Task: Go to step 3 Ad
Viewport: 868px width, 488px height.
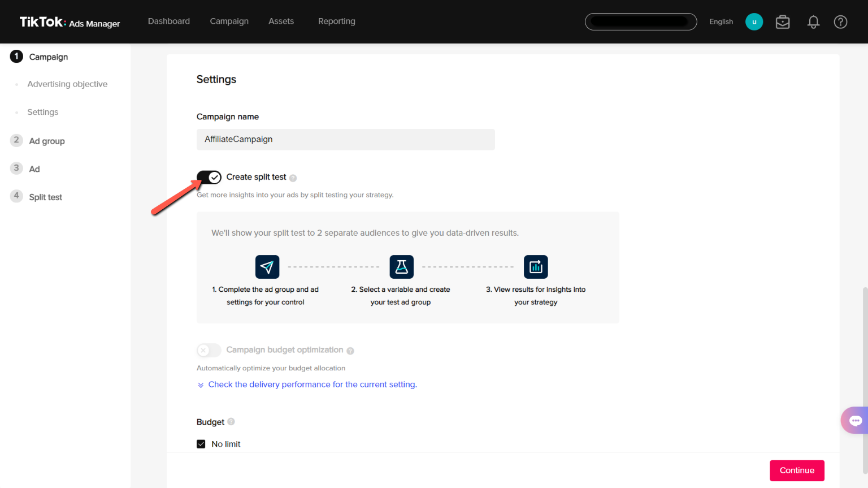Action: pos(25,169)
